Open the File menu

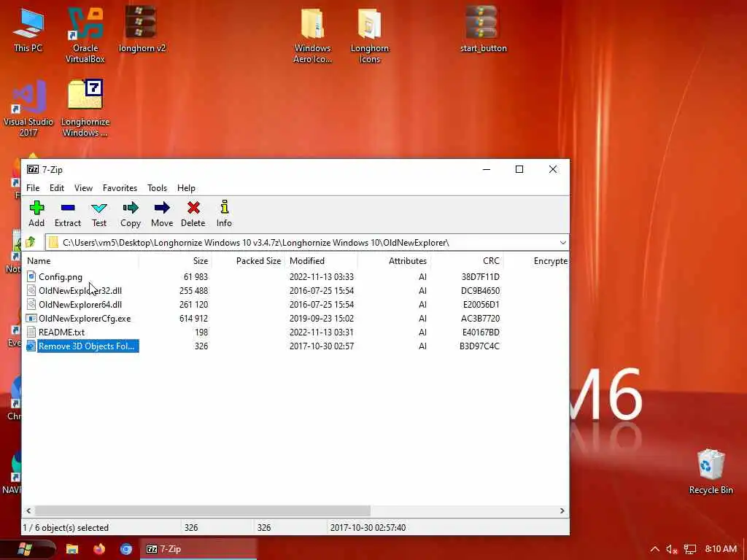pyautogui.click(x=33, y=188)
